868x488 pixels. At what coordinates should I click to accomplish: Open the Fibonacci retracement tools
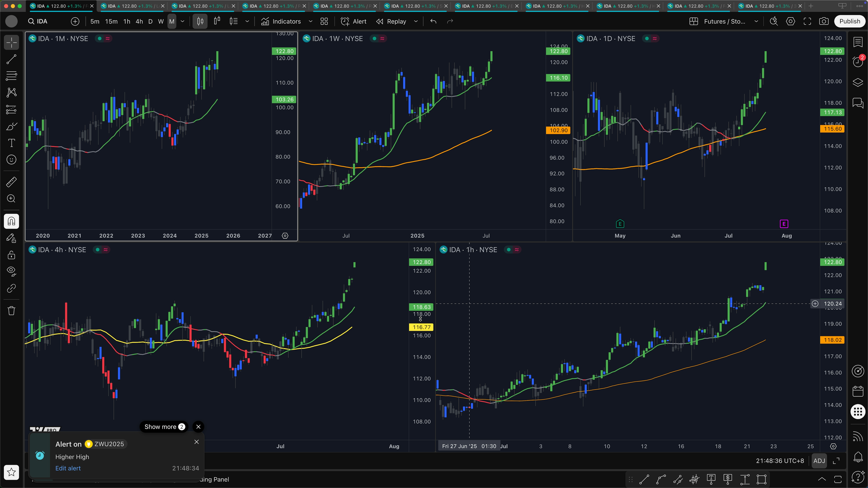pos(12,76)
